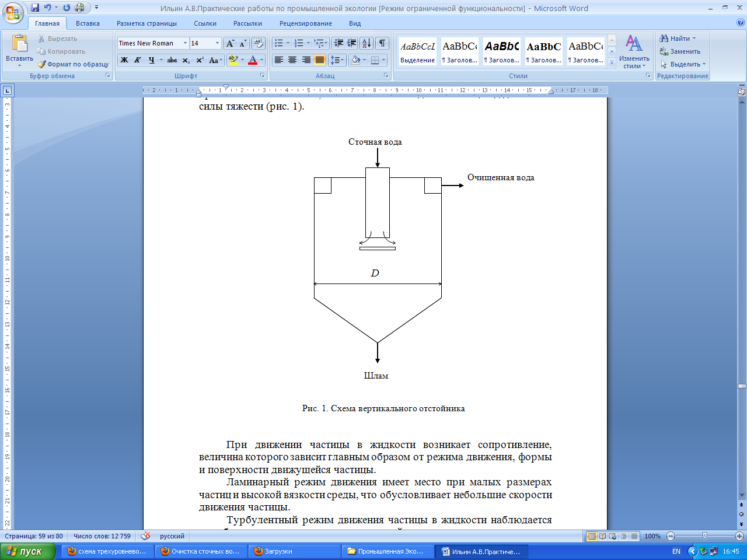Align text to the left
Screen dimensions: 747x560
(x=279, y=60)
